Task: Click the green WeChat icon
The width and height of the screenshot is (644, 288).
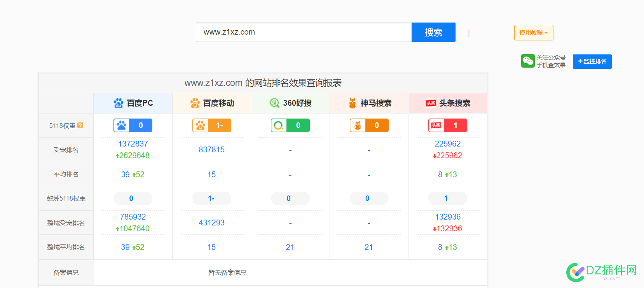Action: pyautogui.click(x=528, y=61)
